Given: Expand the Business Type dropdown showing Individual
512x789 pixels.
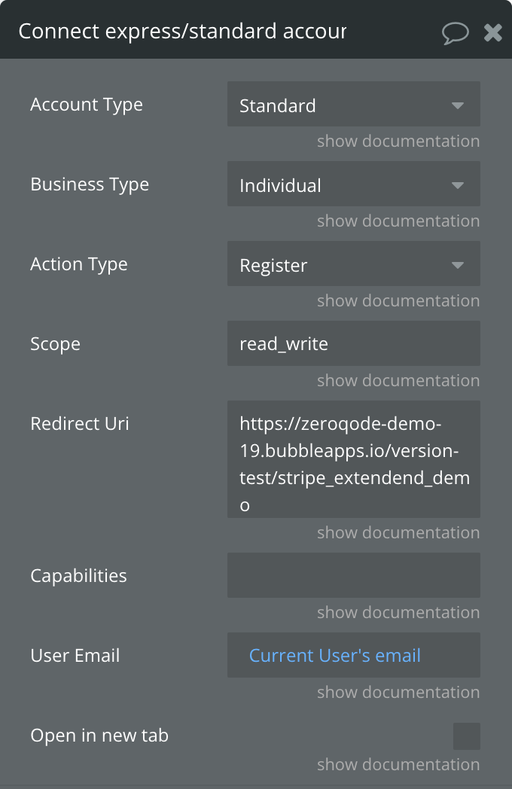Looking at the screenshot, I should pyautogui.click(x=354, y=184).
